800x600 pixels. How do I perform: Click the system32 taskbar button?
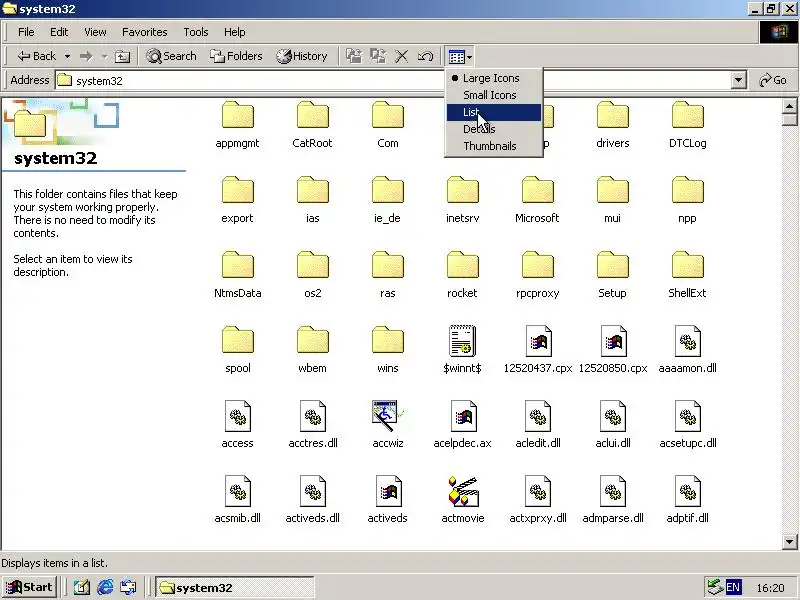235,588
